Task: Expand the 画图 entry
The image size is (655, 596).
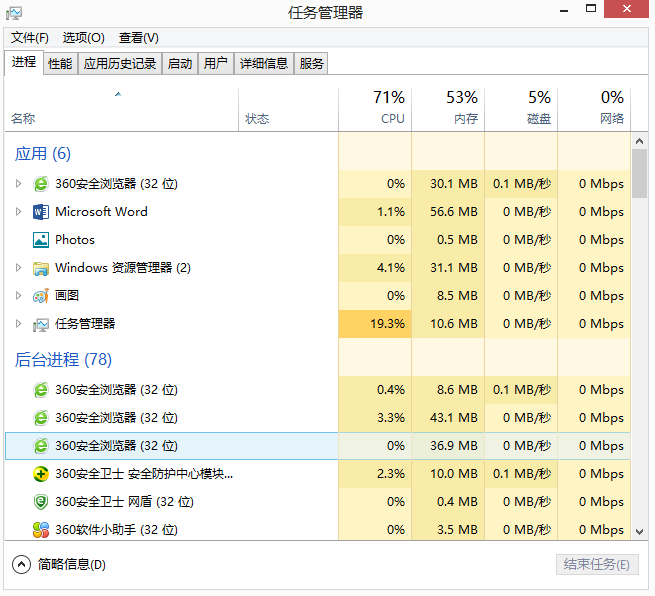Action: coord(18,296)
